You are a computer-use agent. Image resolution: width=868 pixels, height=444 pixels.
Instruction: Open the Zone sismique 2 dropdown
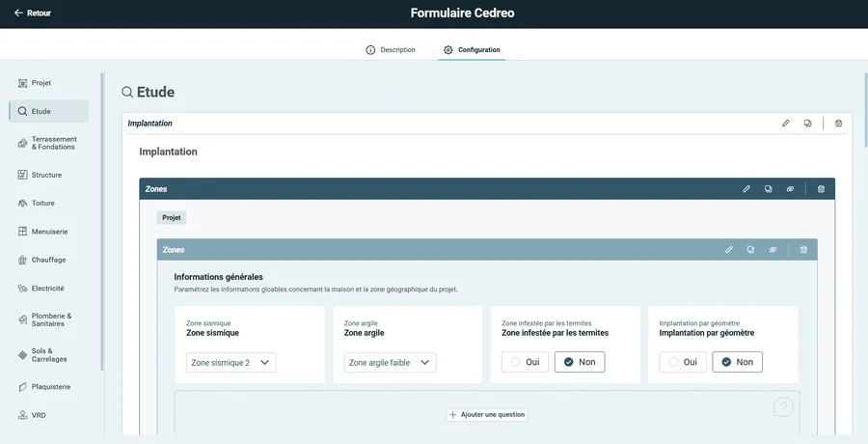click(x=231, y=363)
